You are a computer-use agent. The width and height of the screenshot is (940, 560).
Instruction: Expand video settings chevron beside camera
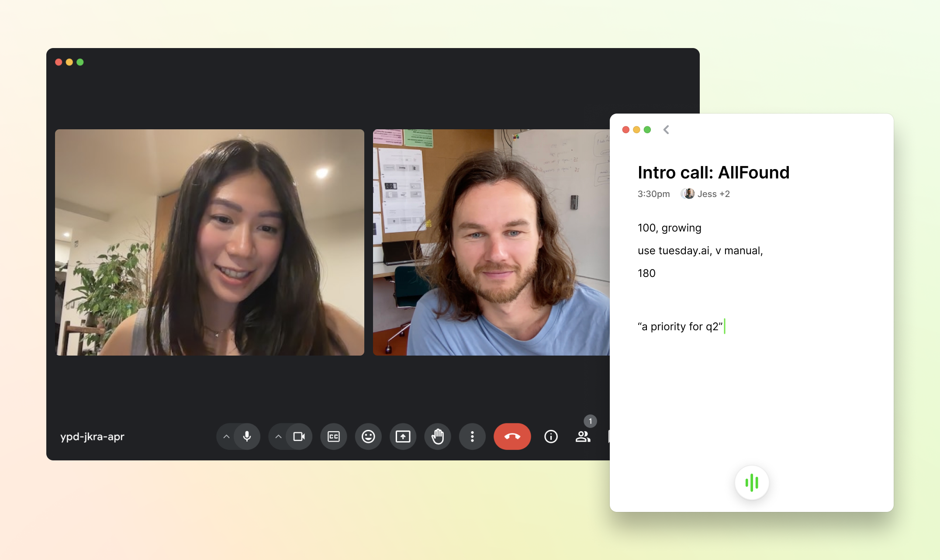(278, 436)
